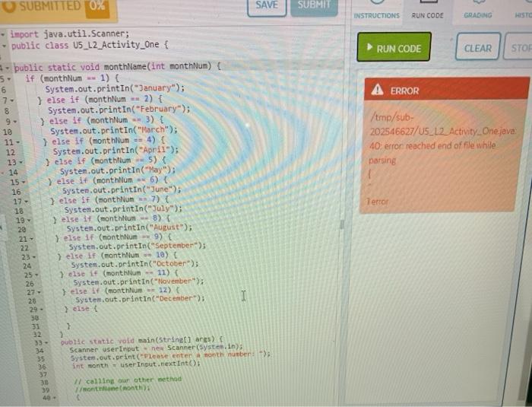532x407 pixels.
Task: Click the SAVE button
Action: 267,6
